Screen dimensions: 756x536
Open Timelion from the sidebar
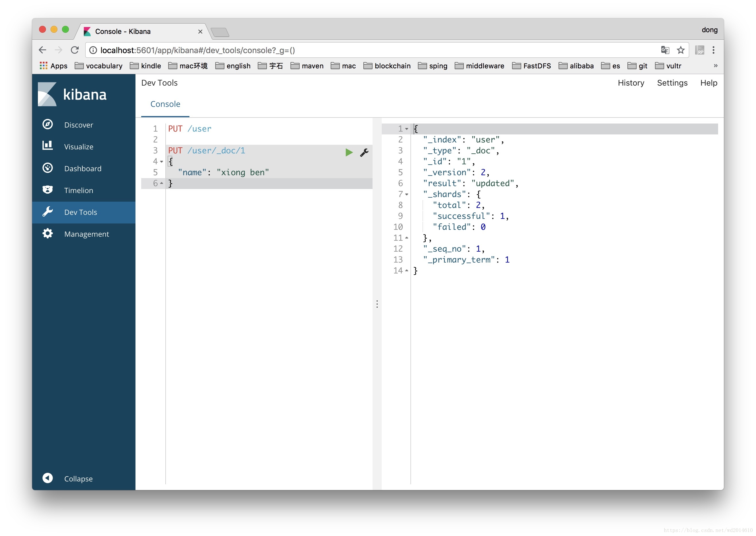point(84,190)
